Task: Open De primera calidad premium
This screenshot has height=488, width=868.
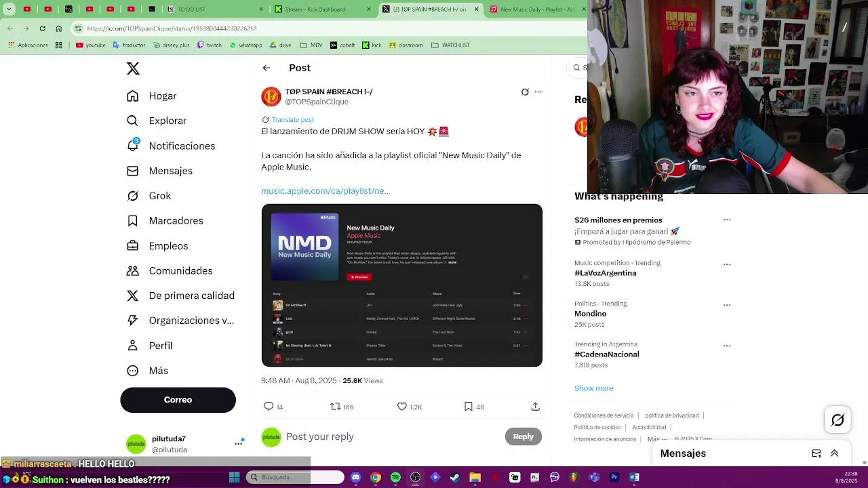Action: [180, 296]
